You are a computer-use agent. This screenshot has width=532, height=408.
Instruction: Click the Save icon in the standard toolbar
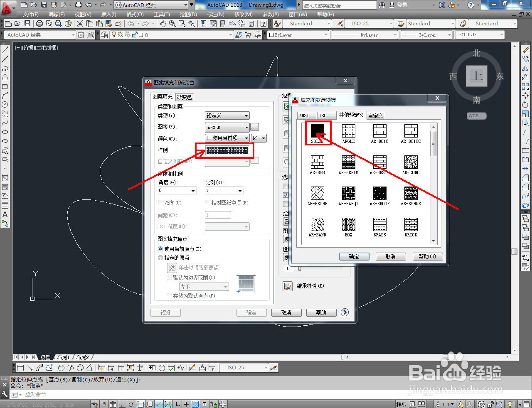[x=27, y=24]
